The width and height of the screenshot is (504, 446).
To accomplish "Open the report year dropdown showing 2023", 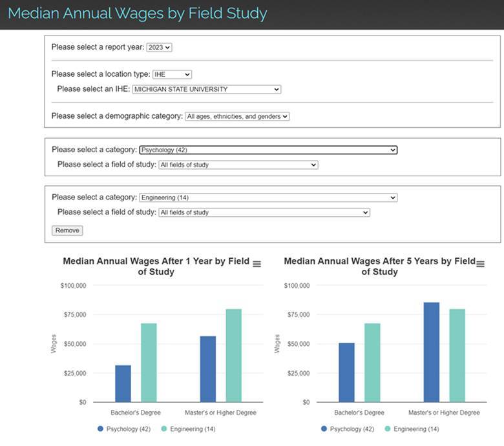I will tap(159, 47).
